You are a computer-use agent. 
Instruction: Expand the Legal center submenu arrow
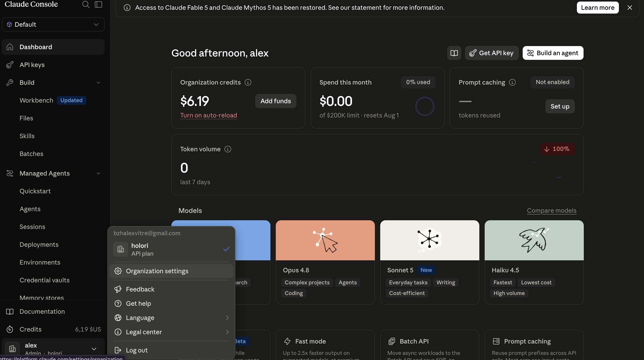coord(227,332)
